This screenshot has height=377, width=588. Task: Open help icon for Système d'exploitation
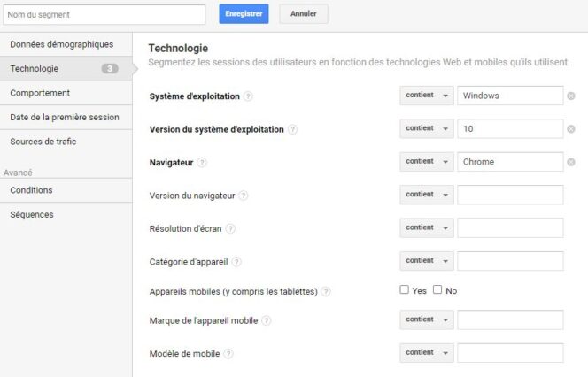pos(248,96)
